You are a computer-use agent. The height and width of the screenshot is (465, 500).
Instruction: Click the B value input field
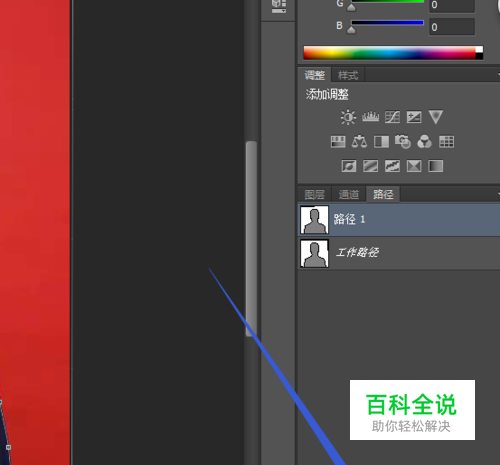click(452, 27)
